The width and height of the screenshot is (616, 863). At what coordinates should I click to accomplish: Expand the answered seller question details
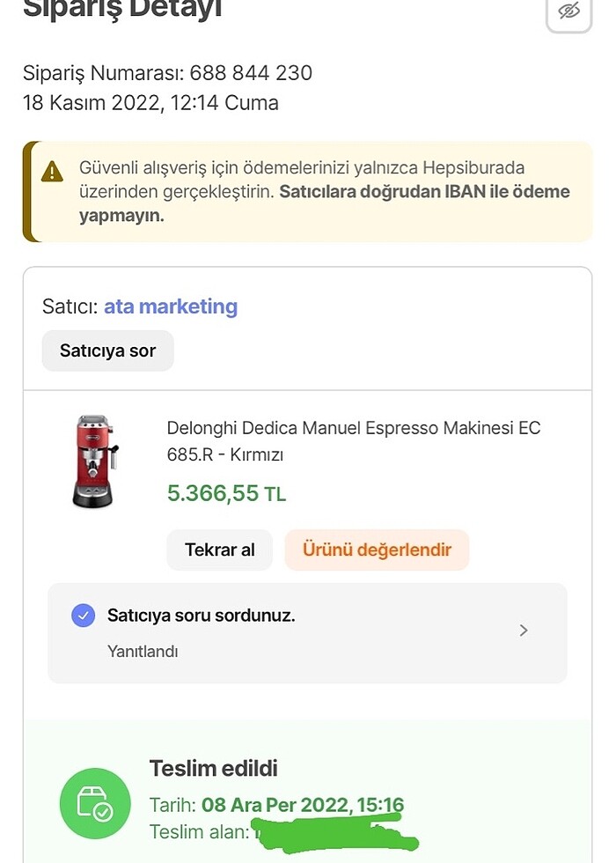point(308,631)
